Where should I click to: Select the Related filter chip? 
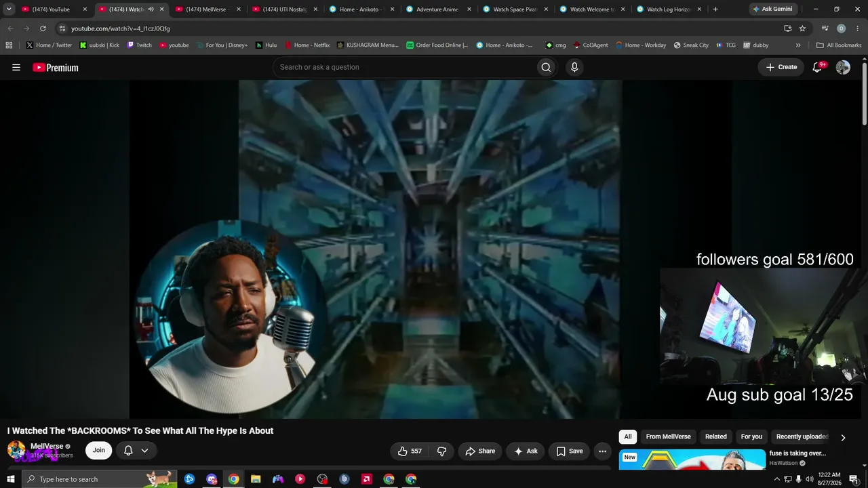[715, 436]
